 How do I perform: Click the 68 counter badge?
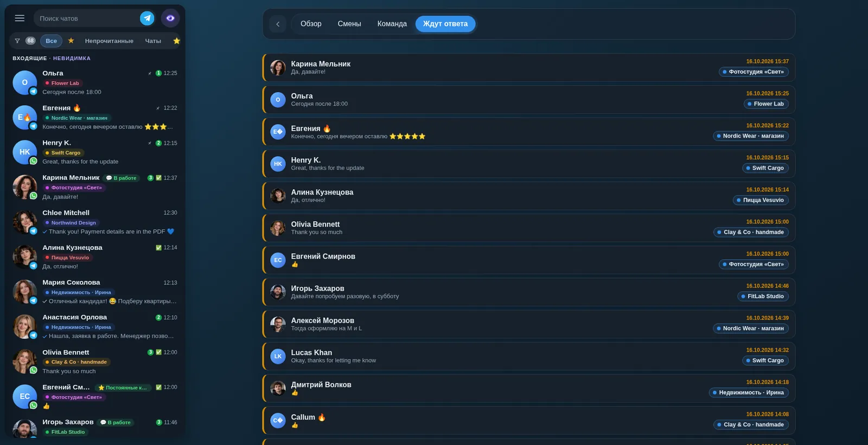click(x=30, y=41)
